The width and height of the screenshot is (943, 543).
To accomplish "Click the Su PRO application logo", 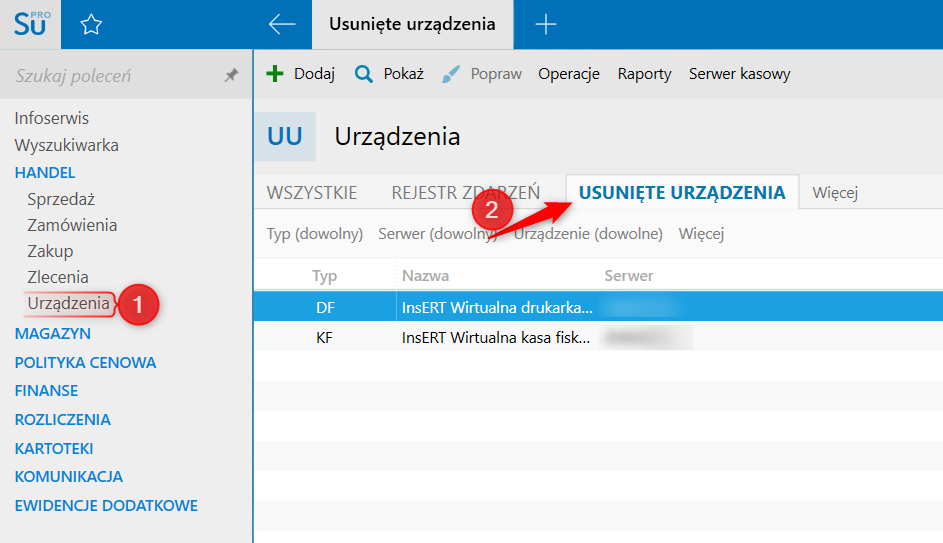I will 31,24.
